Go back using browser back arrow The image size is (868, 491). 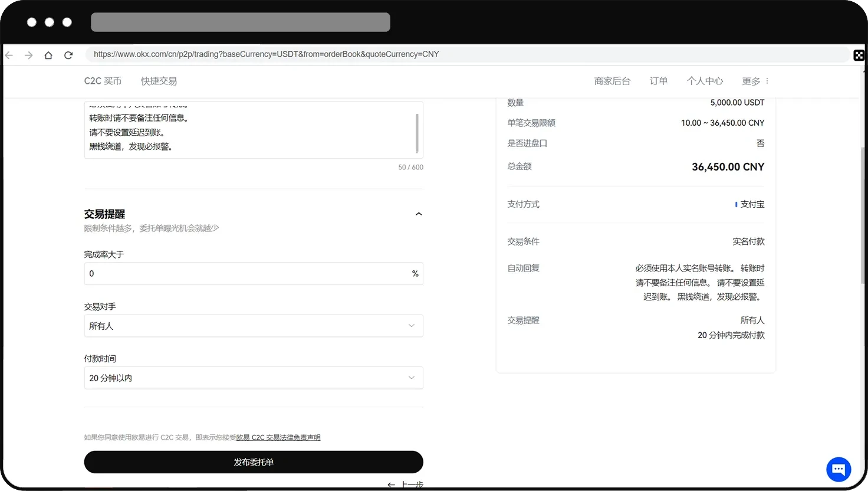click(9, 55)
